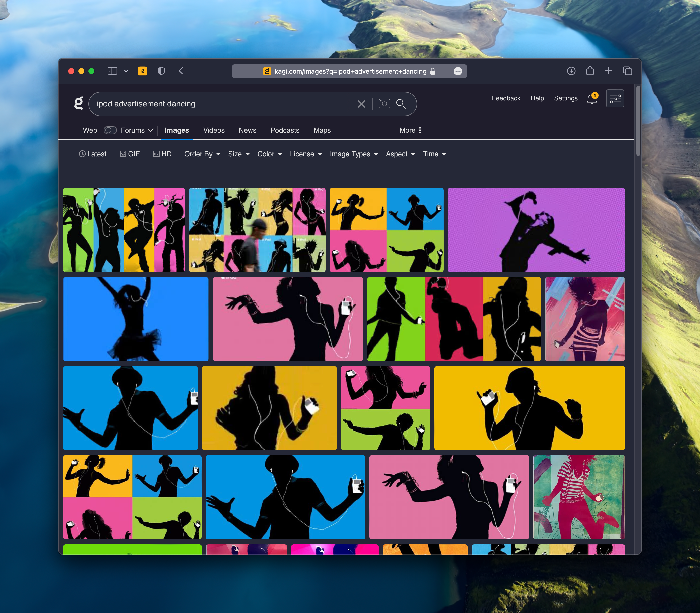Open the Help link
This screenshot has height=613, width=700.
[537, 98]
